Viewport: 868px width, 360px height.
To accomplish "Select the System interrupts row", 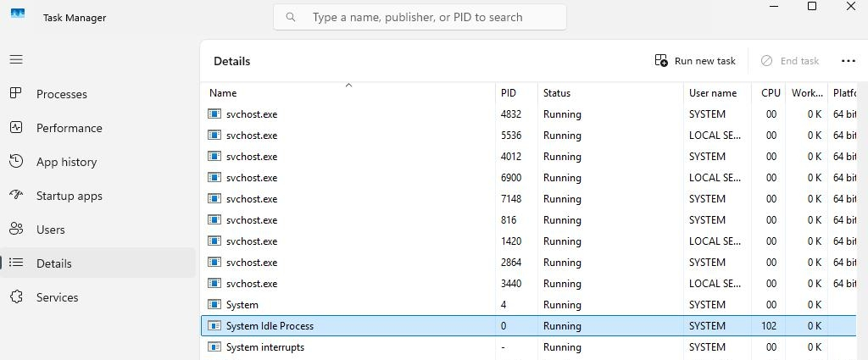I will point(531,347).
